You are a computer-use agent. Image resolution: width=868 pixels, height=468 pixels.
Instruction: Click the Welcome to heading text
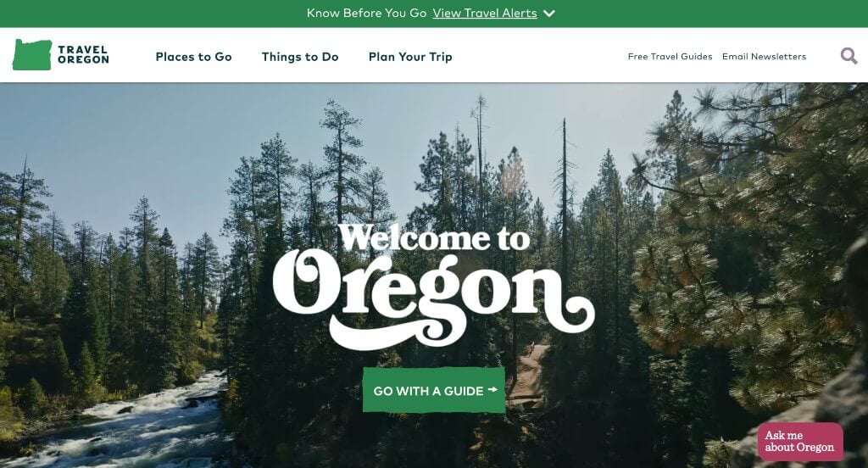coord(434,237)
